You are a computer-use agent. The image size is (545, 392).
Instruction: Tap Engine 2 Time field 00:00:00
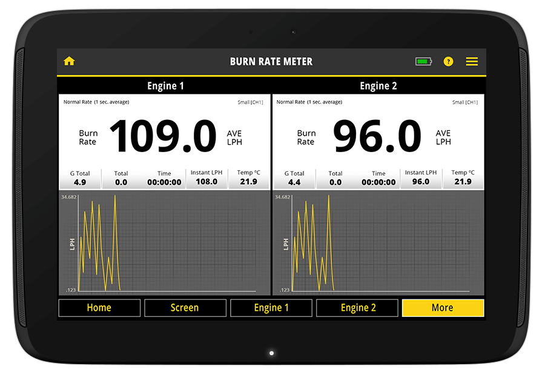(378, 182)
